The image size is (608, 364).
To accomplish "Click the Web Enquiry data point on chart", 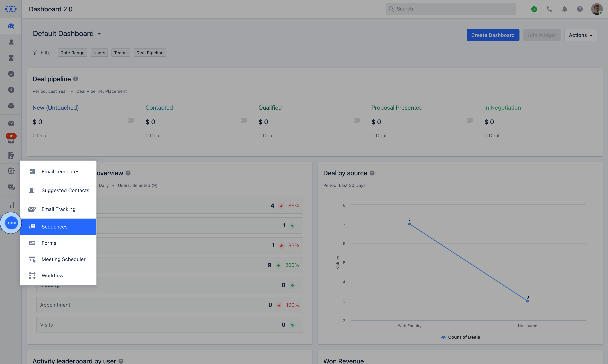I will pos(409,224).
